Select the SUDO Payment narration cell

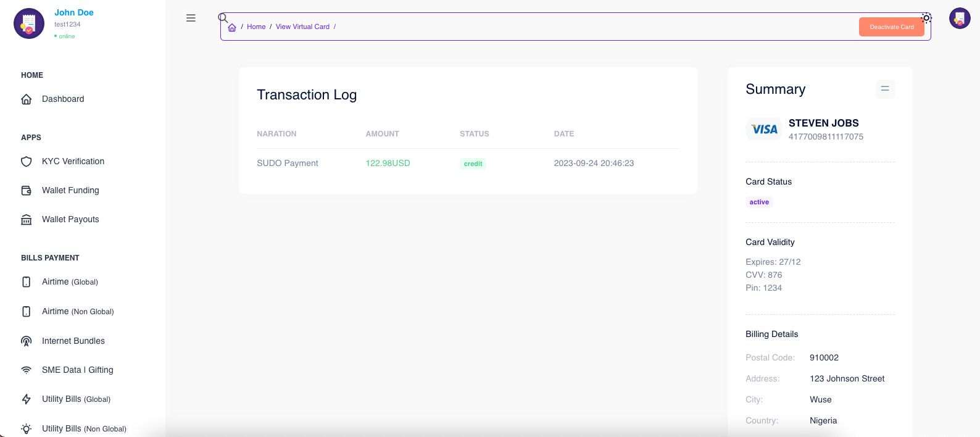coord(288,164)
